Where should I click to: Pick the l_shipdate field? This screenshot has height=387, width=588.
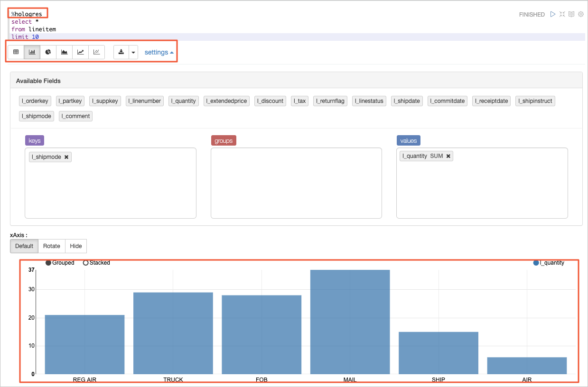pos(407,101)
